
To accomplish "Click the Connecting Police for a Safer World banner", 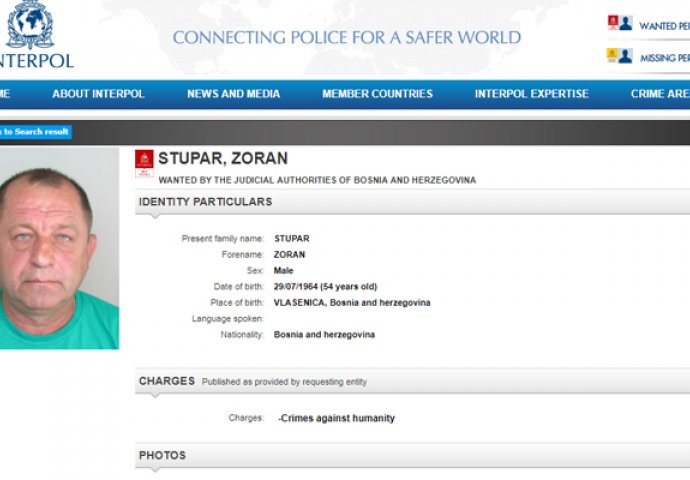I will coord(346,38).
